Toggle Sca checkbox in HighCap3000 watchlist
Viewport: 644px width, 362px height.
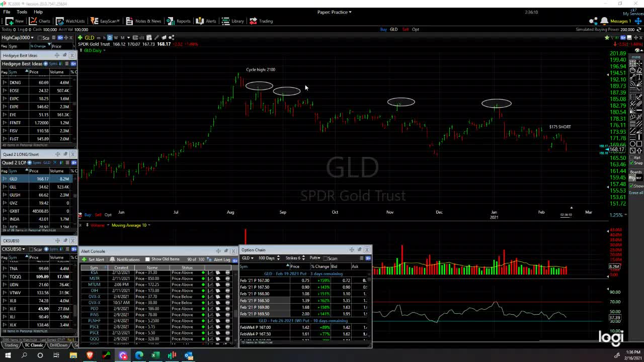pos(40,38)
